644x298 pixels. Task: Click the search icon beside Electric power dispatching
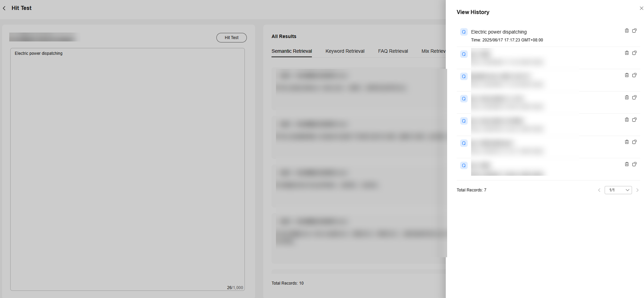464,32
